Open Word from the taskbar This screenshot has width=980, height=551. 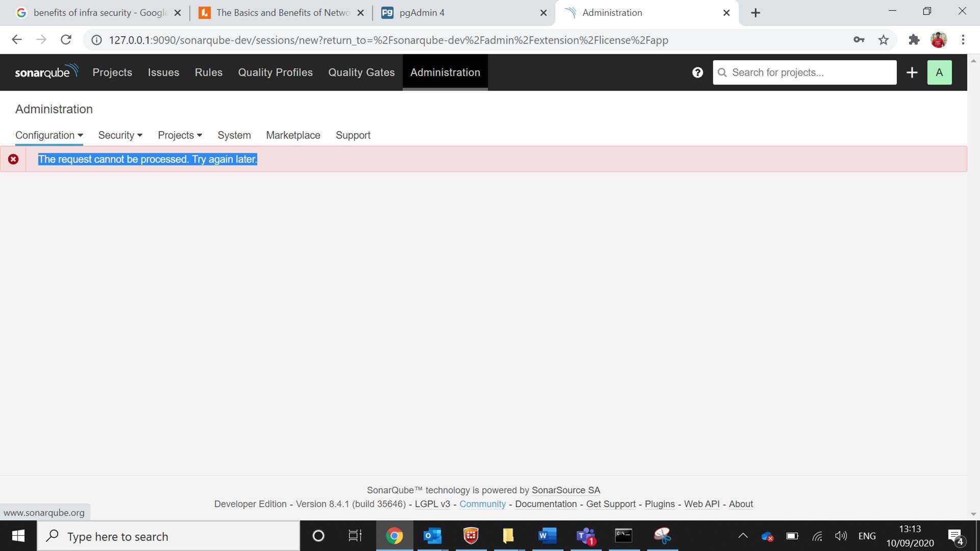[547, 536]
